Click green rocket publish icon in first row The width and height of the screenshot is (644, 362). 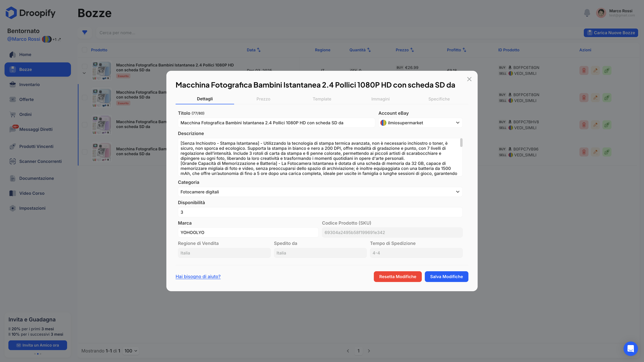pos(607,70)
